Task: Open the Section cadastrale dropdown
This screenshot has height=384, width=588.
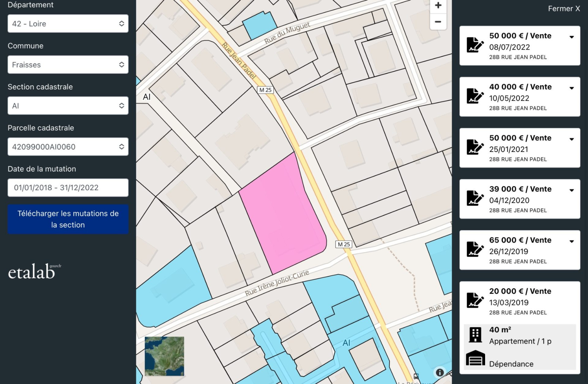Action: [68, 106]
